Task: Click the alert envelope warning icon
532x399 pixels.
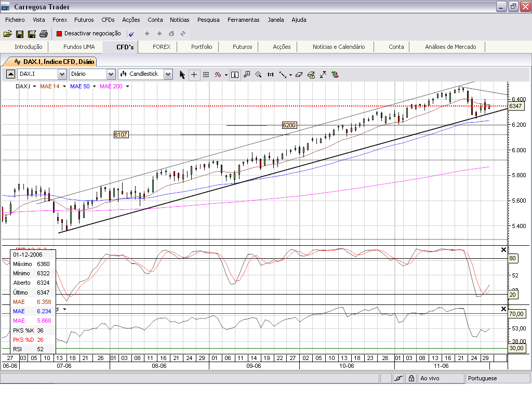Action: pyautogui.click(x=311, y=75)
